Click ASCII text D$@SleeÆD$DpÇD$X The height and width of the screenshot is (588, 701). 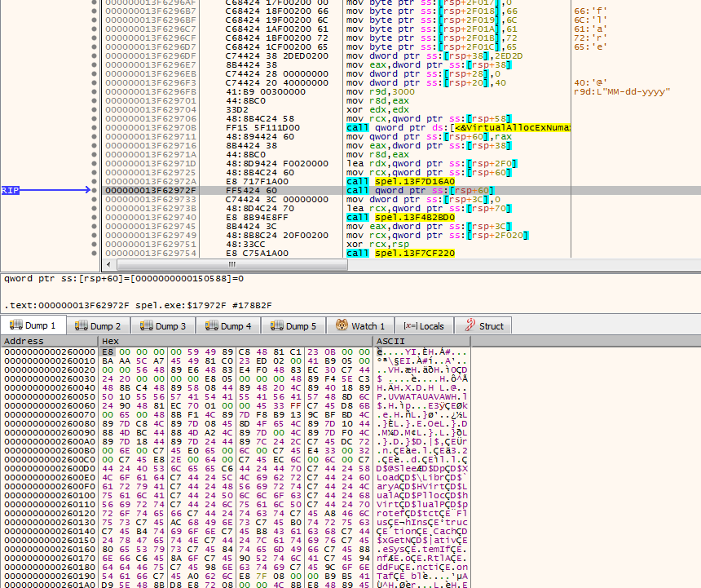422,469
